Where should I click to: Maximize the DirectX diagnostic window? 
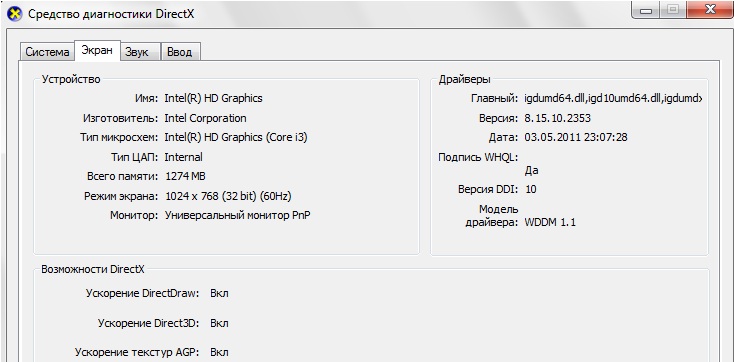pyautogui.click(x=673, y=10)
